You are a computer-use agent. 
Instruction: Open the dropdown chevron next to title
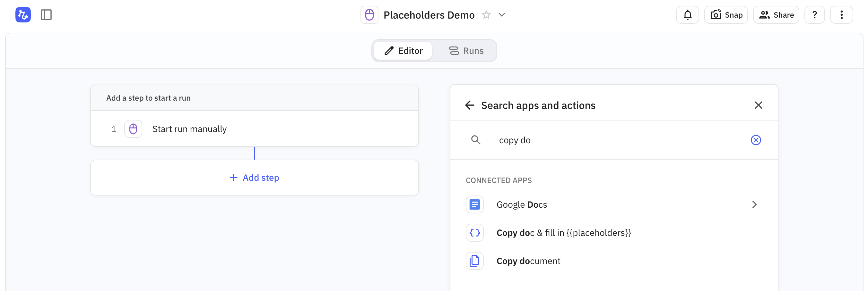click(502, 15)
